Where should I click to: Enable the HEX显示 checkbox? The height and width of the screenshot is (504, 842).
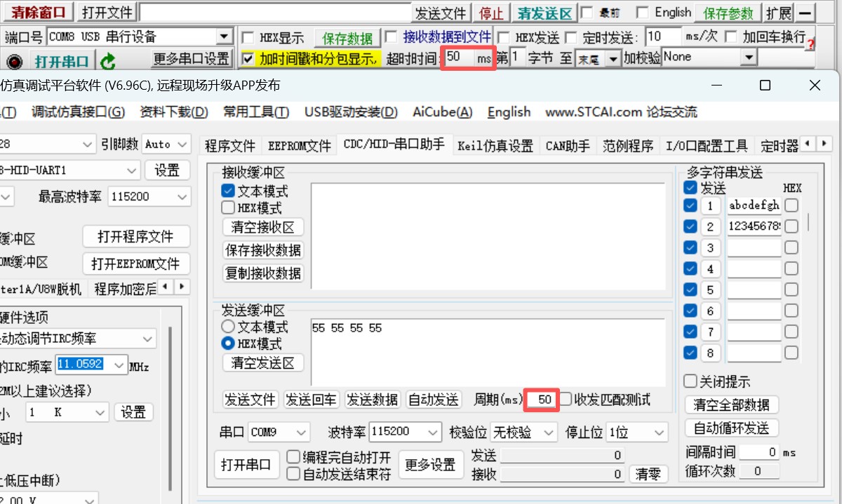pos(248,38)
